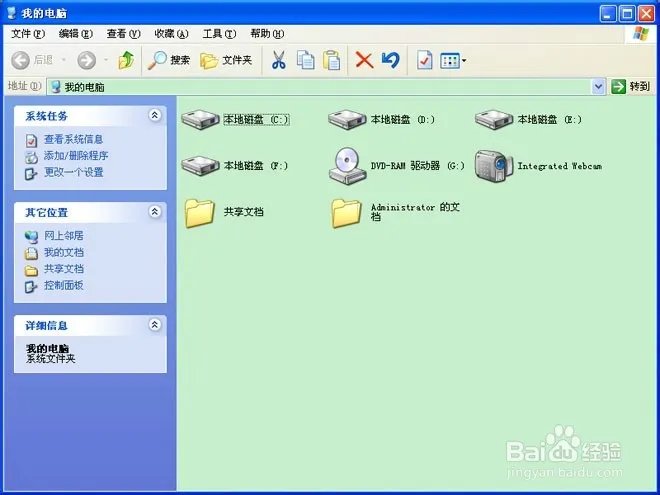This screenshot has height=495, width=660.
Task: Click 更改一个设置 link
Action: pyautogui.click(x=74, y=172)
